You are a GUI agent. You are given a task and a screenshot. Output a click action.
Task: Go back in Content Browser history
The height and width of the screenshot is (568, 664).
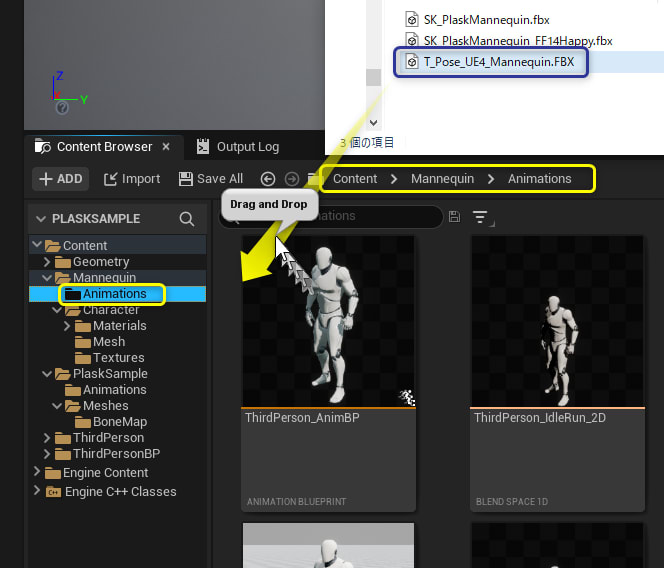tap(268, 179)
